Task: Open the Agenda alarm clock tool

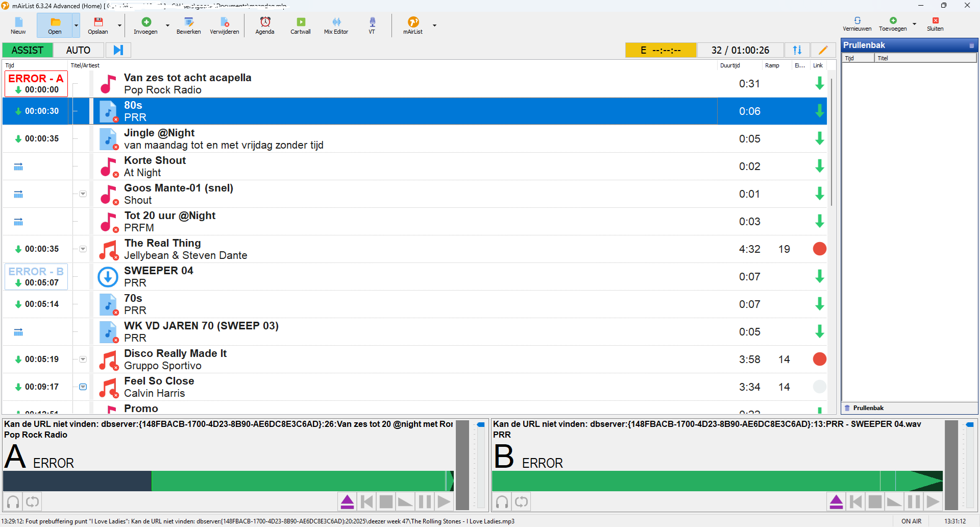Action: pyautogui.click(x=265, y=25)
